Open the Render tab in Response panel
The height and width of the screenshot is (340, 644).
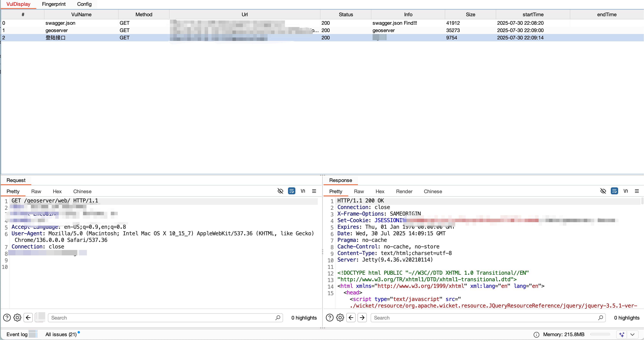(x=404, y=191)
